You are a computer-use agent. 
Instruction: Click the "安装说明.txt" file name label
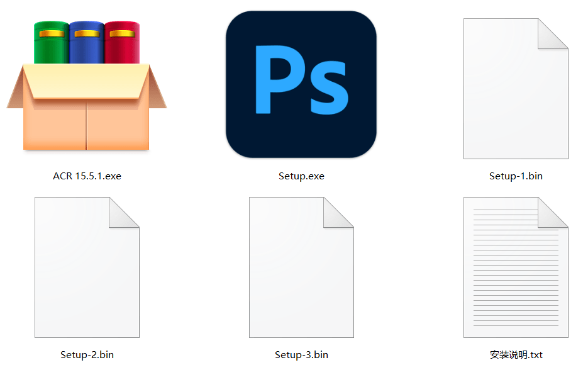[x=515, y=355]
